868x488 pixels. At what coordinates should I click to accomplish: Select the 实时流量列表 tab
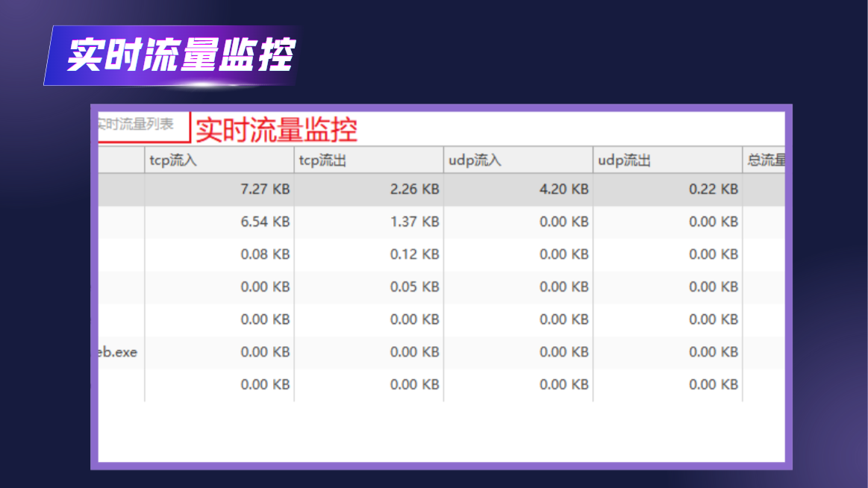point(143,125)
